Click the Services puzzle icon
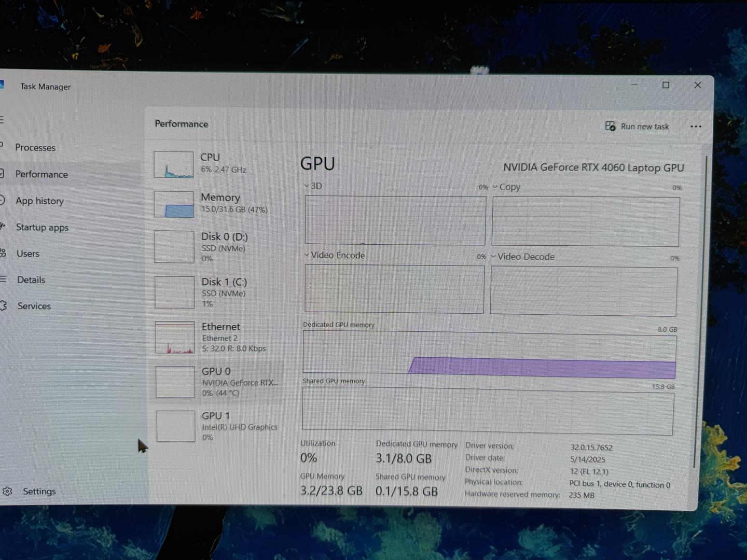747x560 pixels. pyautogui.click(x=3, y=305)
